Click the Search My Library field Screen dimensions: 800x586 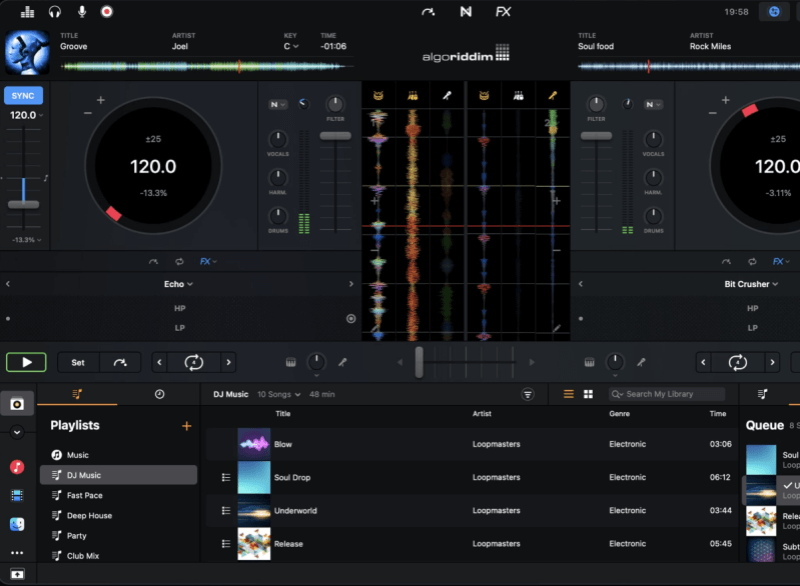point(667,394)
